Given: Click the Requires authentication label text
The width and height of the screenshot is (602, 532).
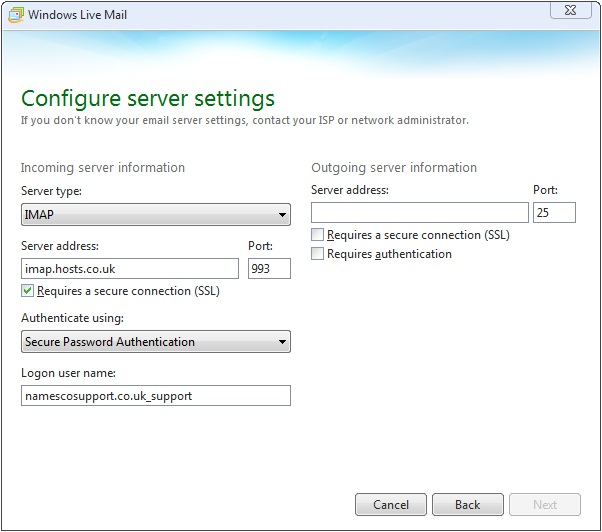Looking at the screenshot, I should [389, 254].
